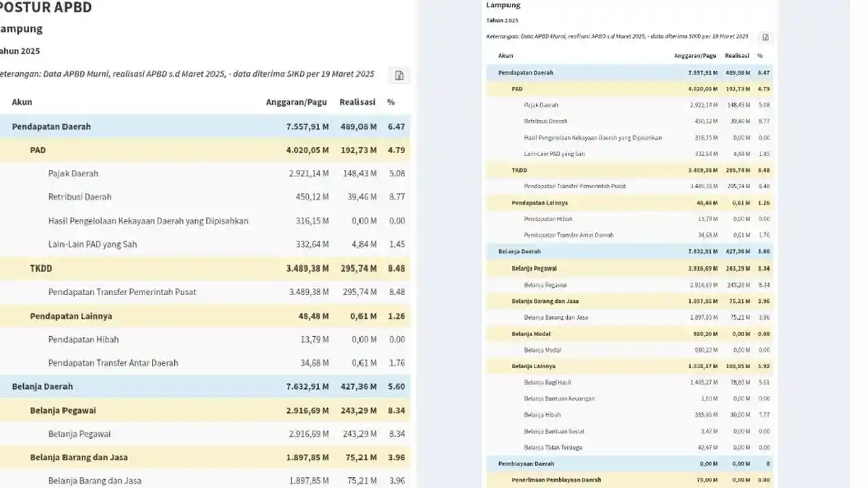Click value '4,84 M' in the enlarged table
868x488 pixels.
365,244
